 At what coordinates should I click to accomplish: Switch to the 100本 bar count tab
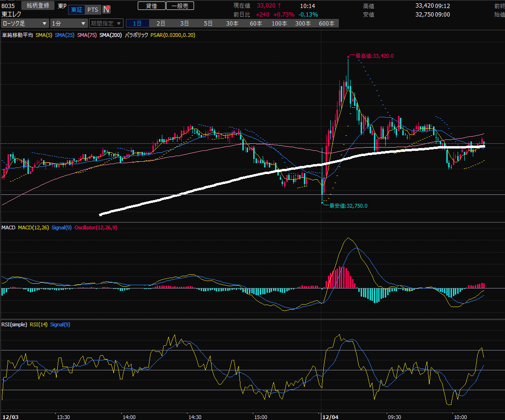(x=279, y=23)
